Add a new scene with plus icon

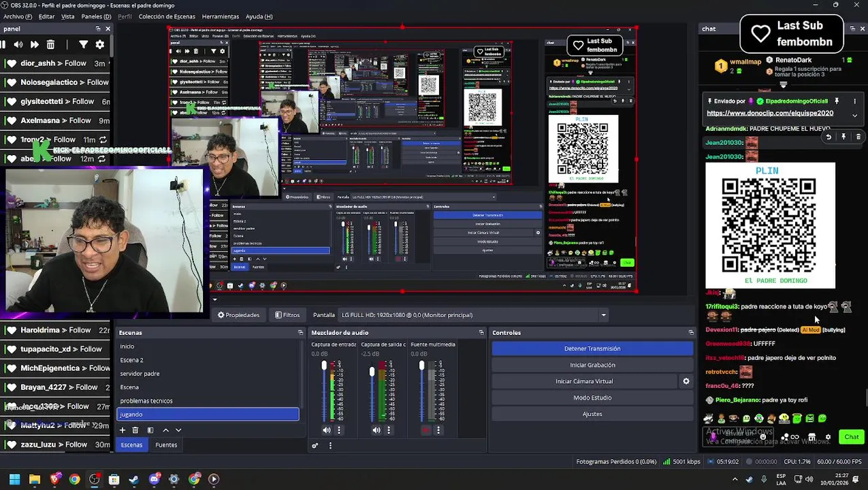pos(123,430)
